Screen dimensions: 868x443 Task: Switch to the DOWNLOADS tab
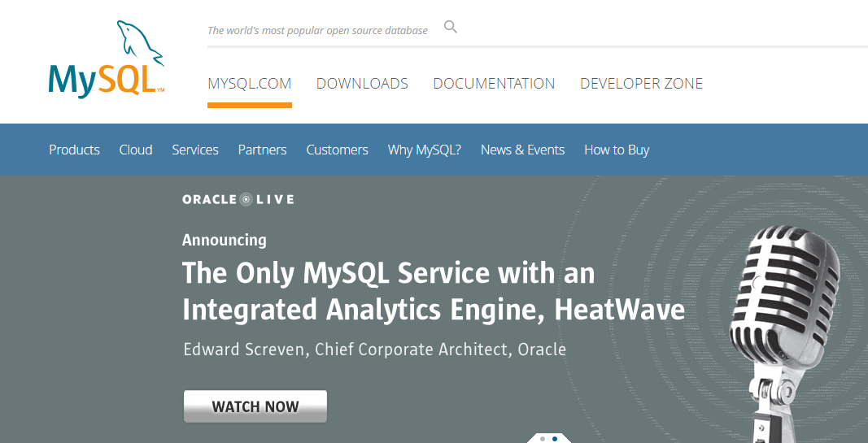(x=362, y=84)
